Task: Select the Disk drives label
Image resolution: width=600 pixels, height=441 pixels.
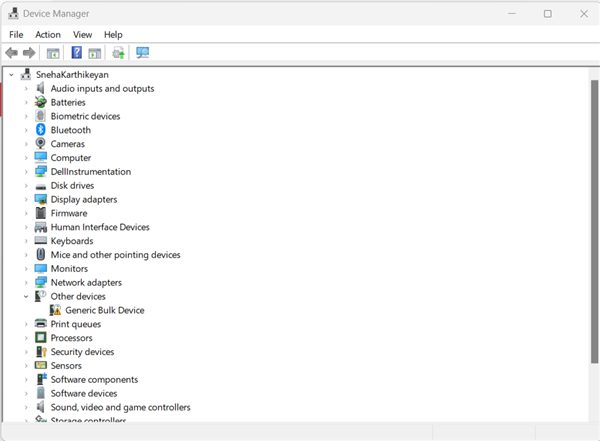Action: click(x=72, y=185)
